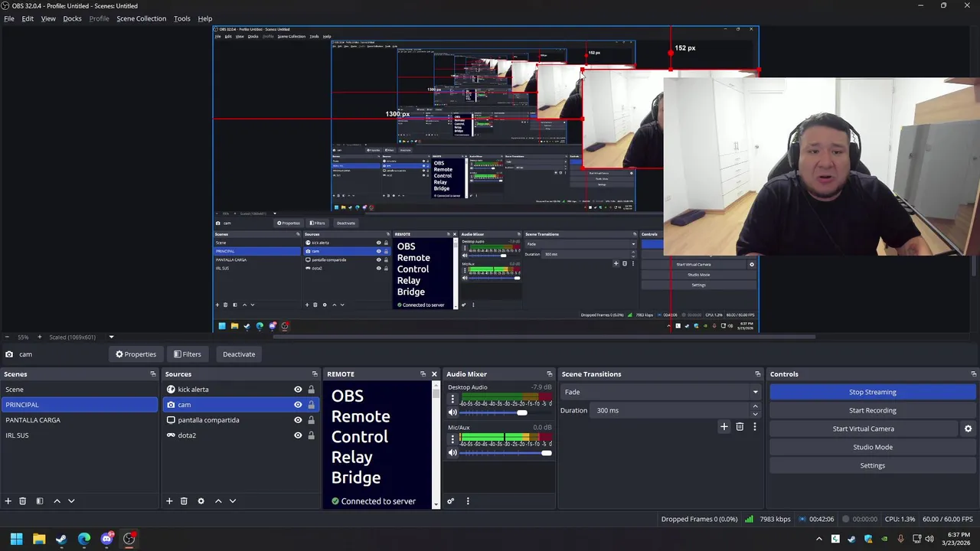The width and height of the screenshot is (980, 551).
Task: Delete selected source with trash icon
Action: coord(184,501)
